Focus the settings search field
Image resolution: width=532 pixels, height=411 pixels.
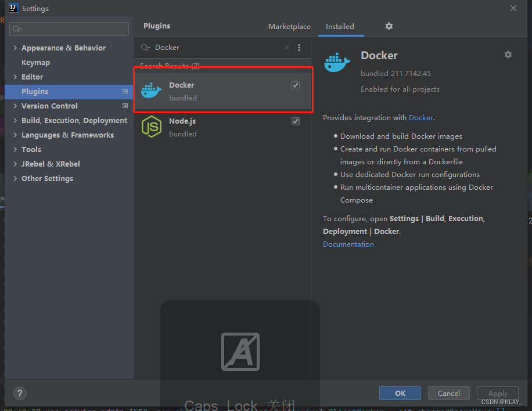(69, 29)
